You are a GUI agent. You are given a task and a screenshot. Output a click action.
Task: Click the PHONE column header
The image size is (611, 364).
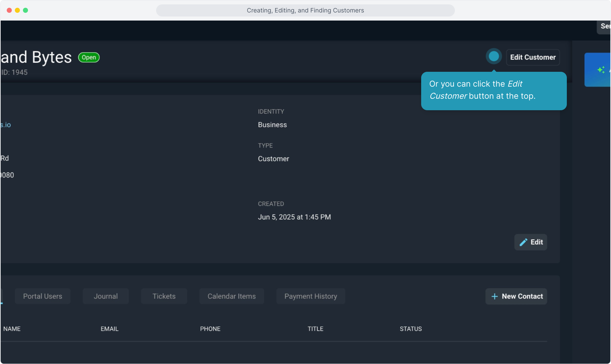[x=210, y=329]
